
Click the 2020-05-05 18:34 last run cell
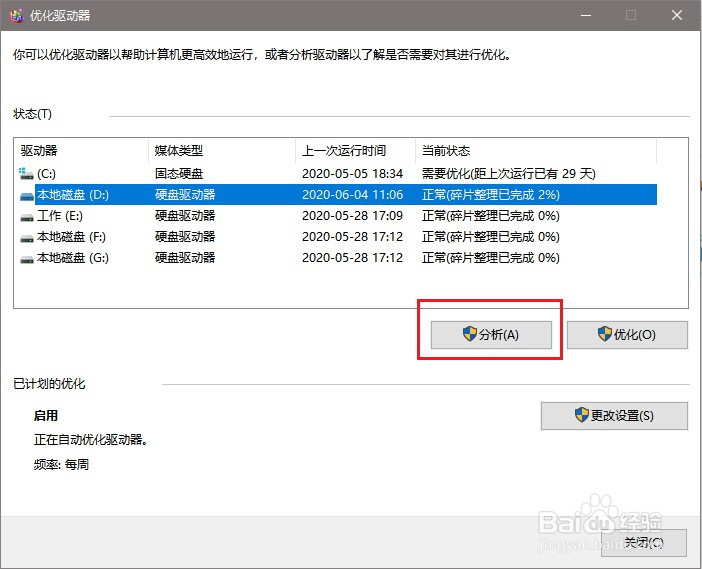(352, 173)
